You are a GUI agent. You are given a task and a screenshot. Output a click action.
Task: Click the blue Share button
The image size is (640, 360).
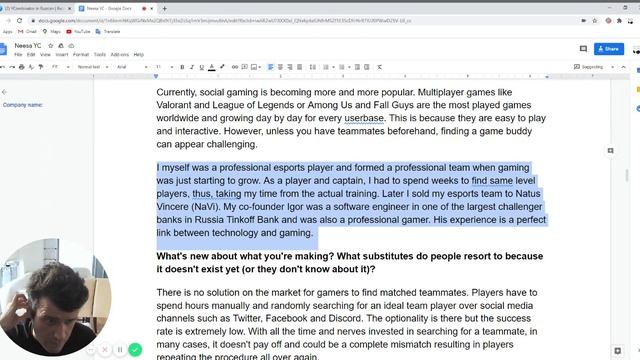[x=609, y=49]
